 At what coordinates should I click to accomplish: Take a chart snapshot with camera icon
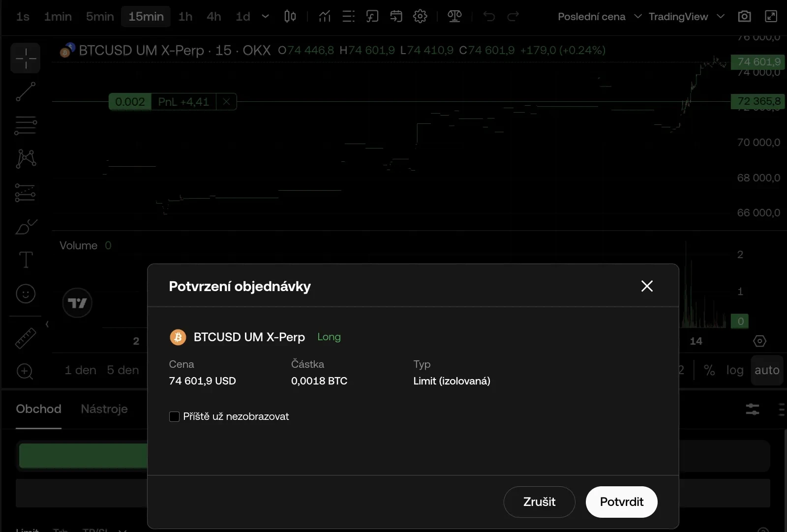click(744, 17)
